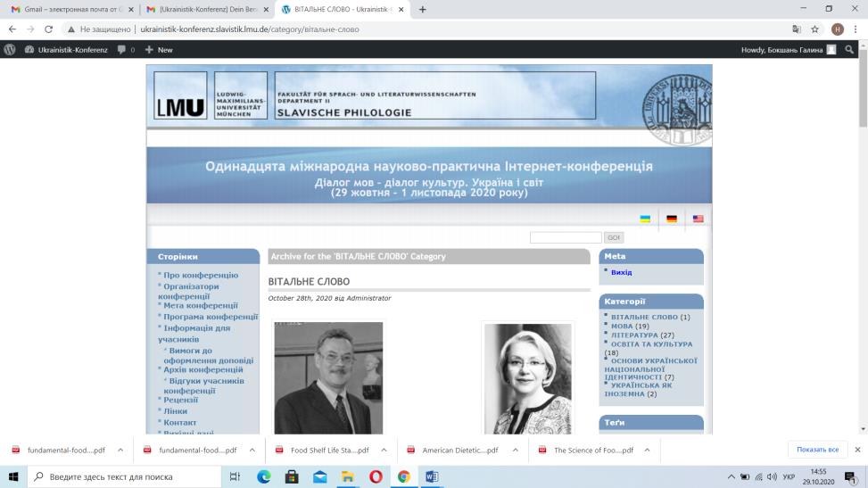Open Chrome three-dot menu
The image size is (868, 488).
[856, 29]
